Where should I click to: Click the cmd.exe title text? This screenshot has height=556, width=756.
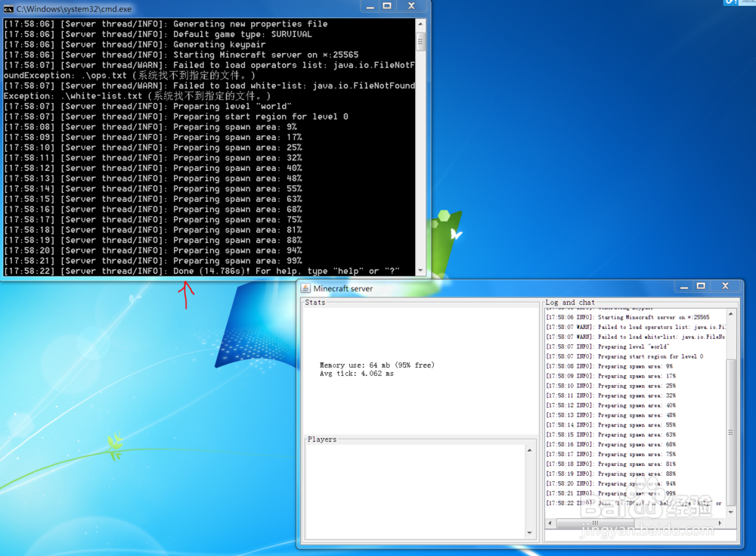tap(74, 9)
